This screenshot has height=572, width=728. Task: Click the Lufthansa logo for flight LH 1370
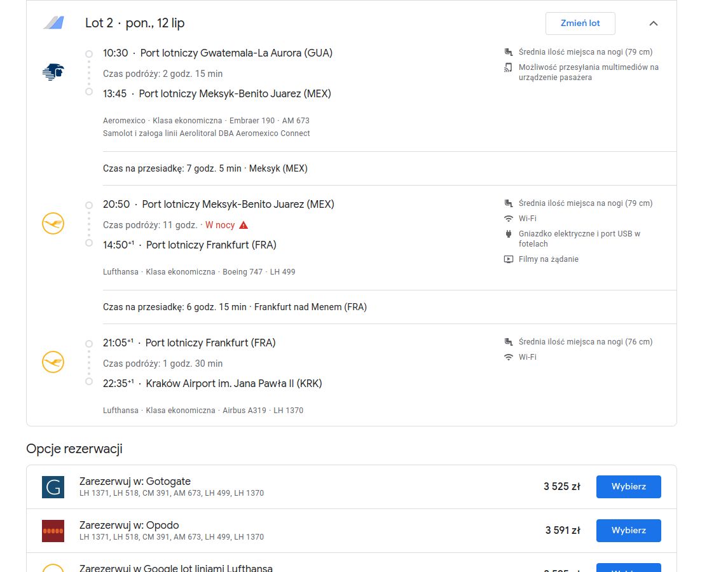[53, 362]
